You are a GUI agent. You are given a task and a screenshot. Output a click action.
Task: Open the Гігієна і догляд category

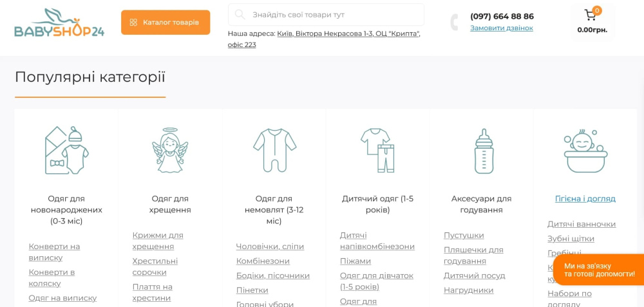(585, 198)
